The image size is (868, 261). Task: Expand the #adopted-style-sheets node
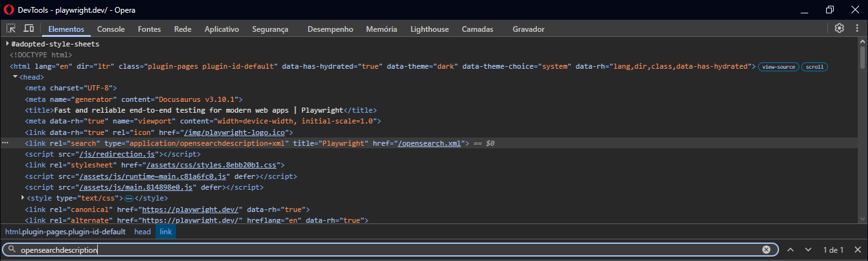coord(8,44)
